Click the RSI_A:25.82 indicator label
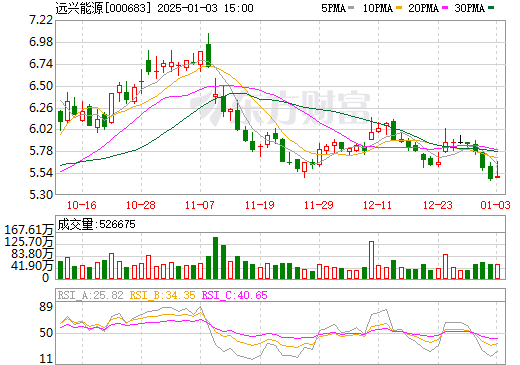Image resolution: width=520 pixels, height=365 pixels. (91, 295)
